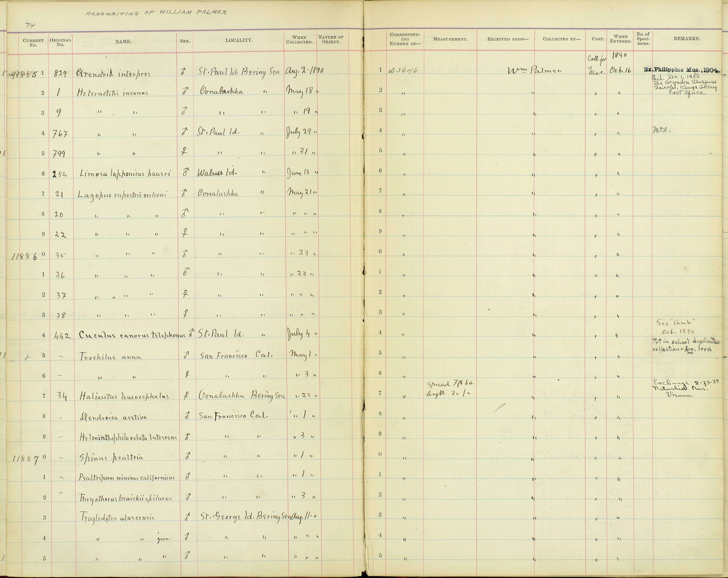Select the 'Current No.' column header
Viewport: 728px width, 578px height.
click(x=33, y=43)
